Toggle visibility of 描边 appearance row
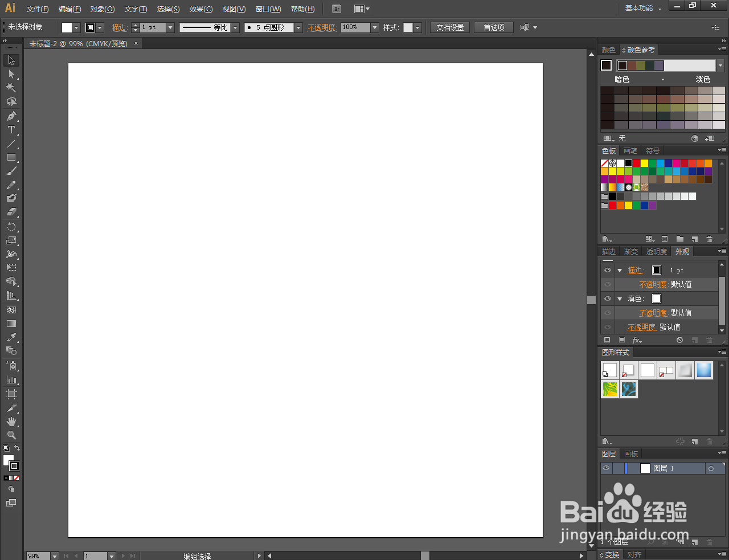The height and width of the screenshot is (560, 729). point(608,270)
